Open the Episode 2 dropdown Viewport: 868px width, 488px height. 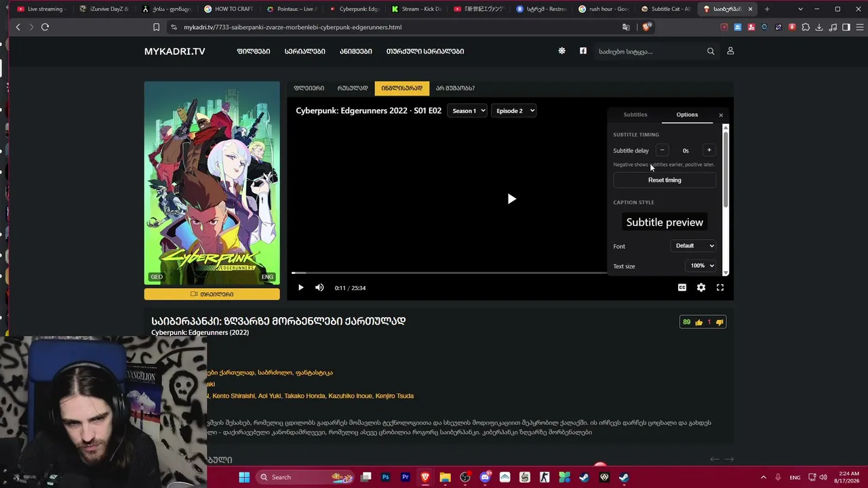tap(513, 110)
